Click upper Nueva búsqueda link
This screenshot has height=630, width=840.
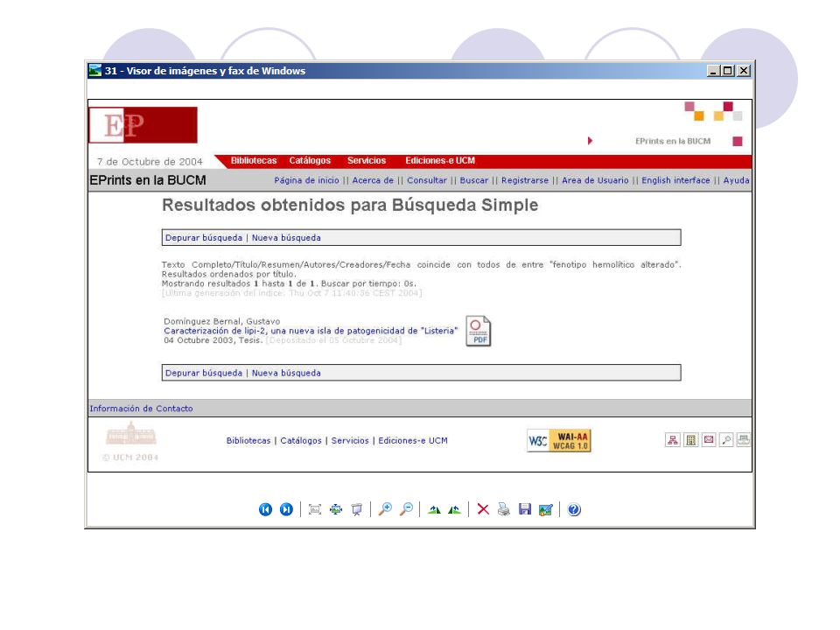click(286, 238)
